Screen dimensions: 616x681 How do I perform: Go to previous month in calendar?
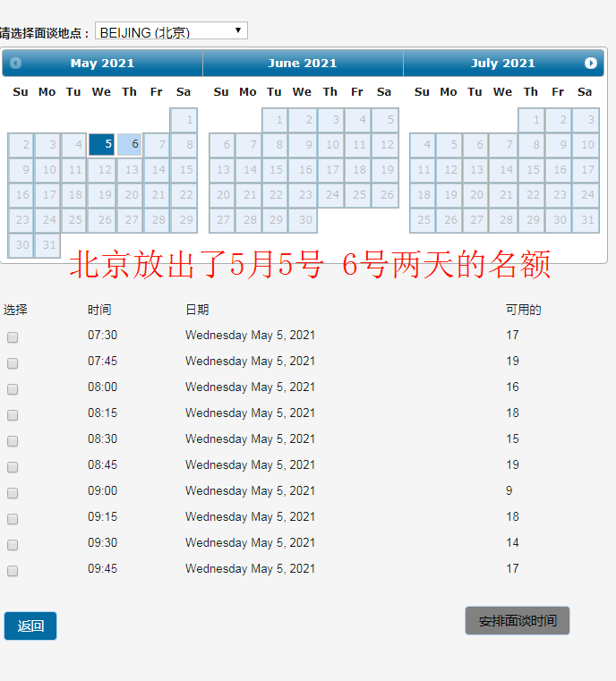15,64
